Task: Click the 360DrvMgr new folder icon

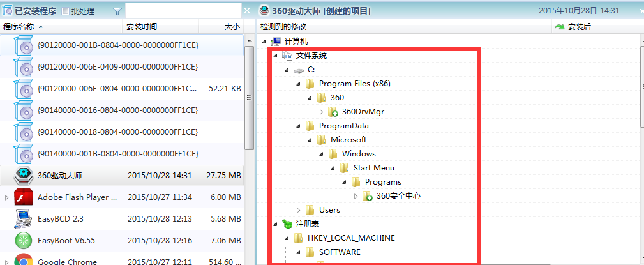Action: point(333,112)
